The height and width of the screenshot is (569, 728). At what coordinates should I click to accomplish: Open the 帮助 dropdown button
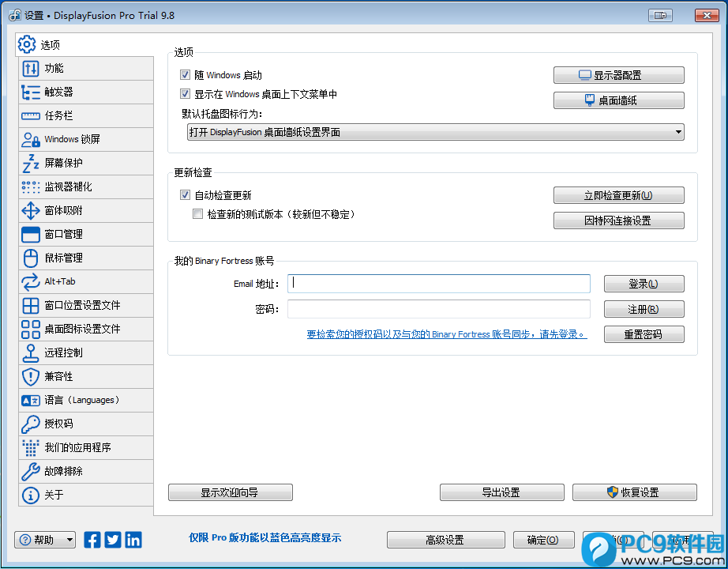(x=45, y=540)
